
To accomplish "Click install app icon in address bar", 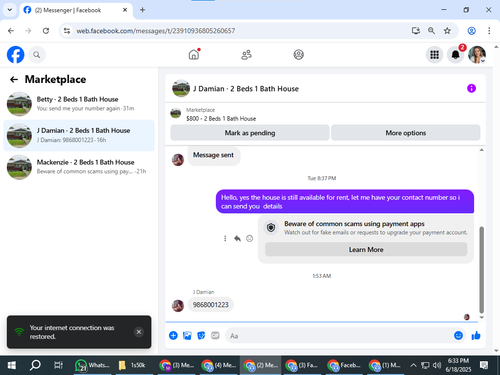I will point(416,31).
